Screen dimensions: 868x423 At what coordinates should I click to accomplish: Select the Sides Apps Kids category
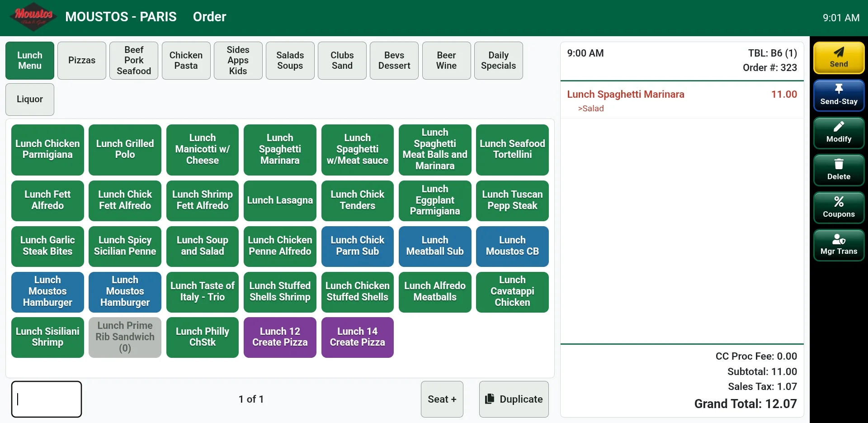pos(238,61)
